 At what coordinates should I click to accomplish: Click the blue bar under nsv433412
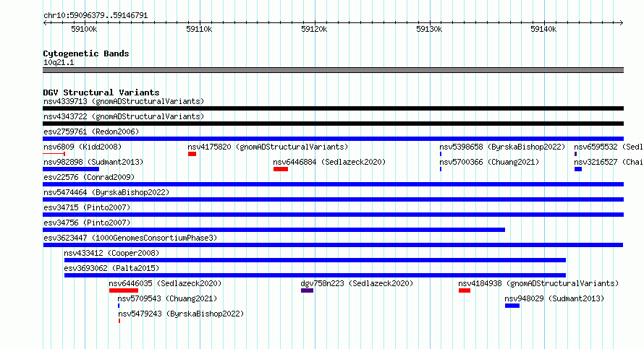click(315, 260)
